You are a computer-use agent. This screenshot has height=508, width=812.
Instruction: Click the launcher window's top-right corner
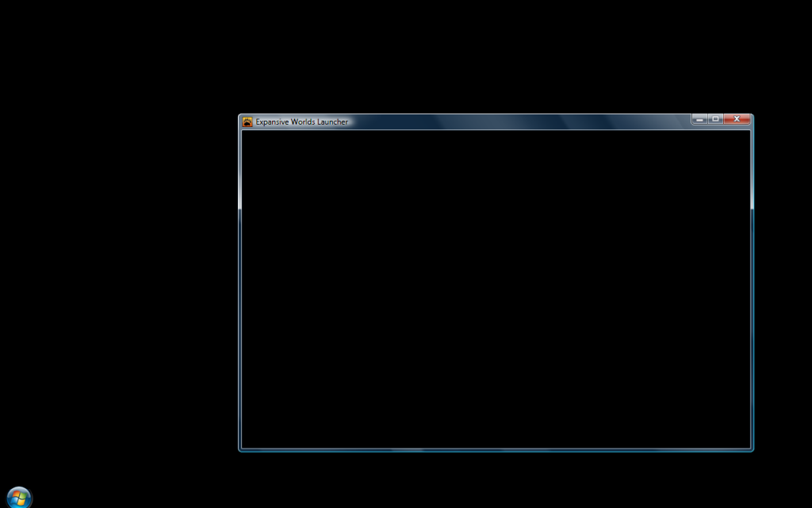pos(752,116)
